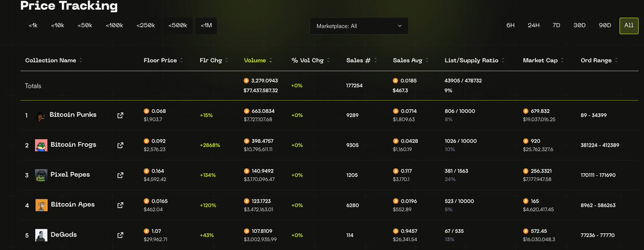Viewport: 644px width, 250px height.
Task: Switch time range to 30D
Action: pos(580,25)
